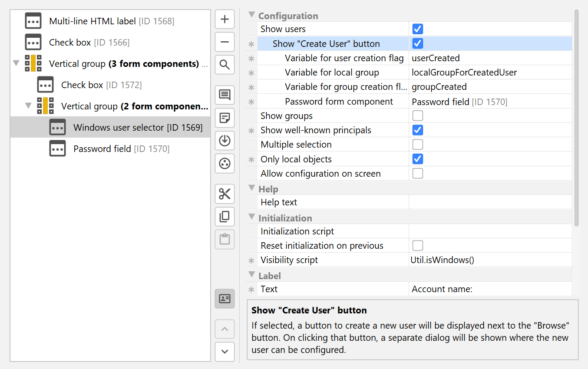
Task: Enable the Show groups checkbox
Action: pyautogui.click(x=417, y=116)
